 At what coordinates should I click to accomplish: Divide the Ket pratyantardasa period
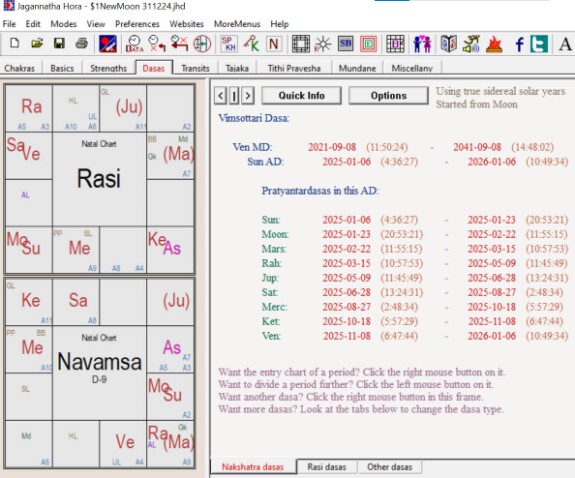click(x=415, y=321)
